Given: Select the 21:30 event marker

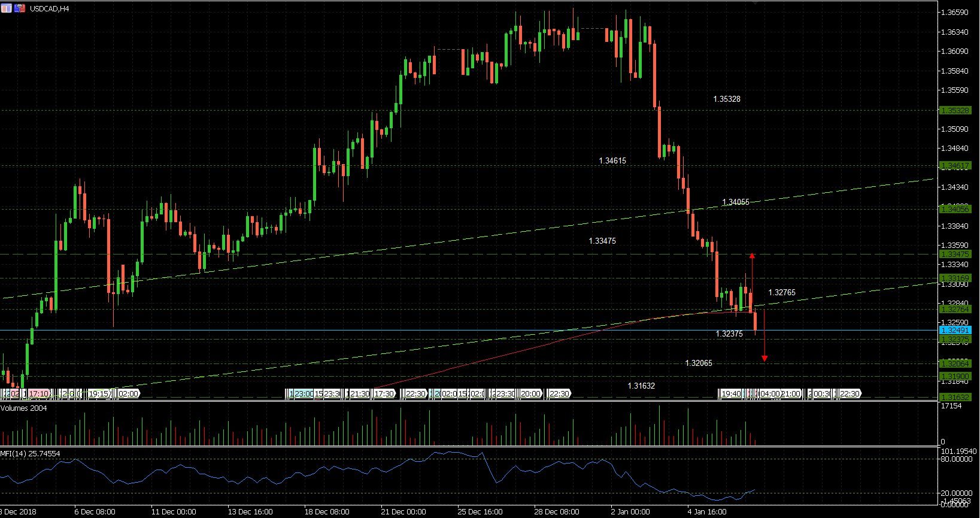Looking at the screenshot, I should (359, 393).
